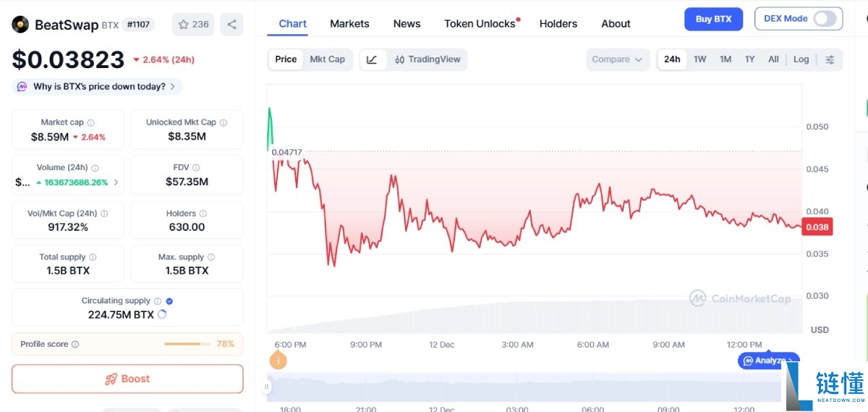
Task: Click the chart range slider handle
Action: tap(267, 387)
